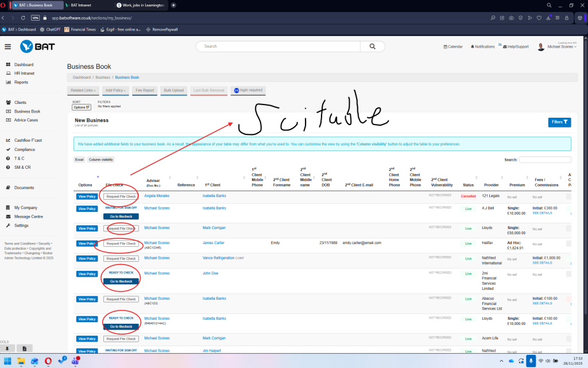Click the search magnifier button
The height and width of the screenshot is (368, 588).
tap(372, 47)
